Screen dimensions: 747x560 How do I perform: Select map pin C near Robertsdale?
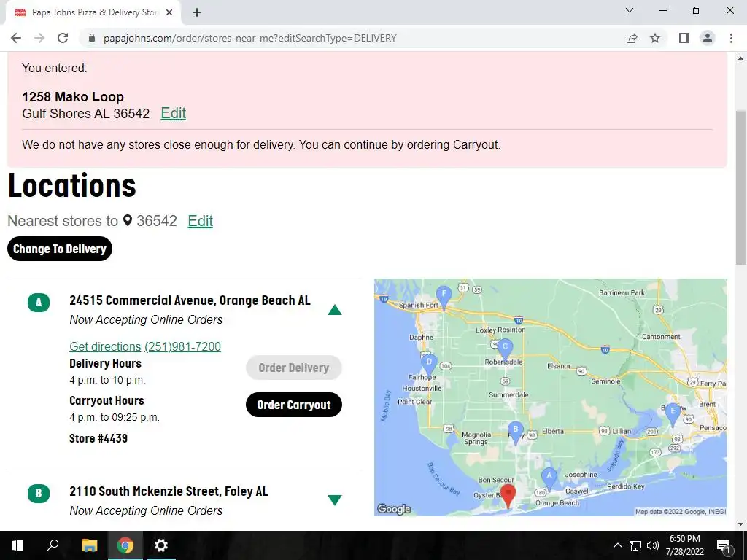pyautogui.click(x=505, y=349)
